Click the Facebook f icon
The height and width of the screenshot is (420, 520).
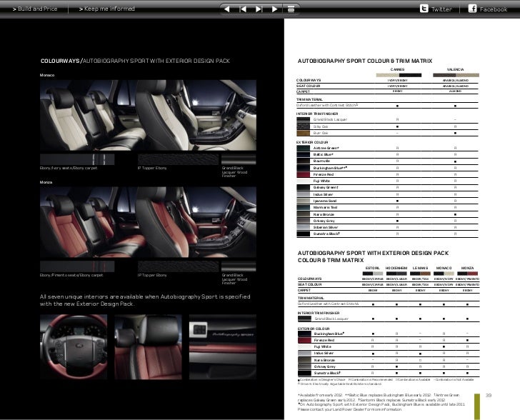tap(472, 9)
